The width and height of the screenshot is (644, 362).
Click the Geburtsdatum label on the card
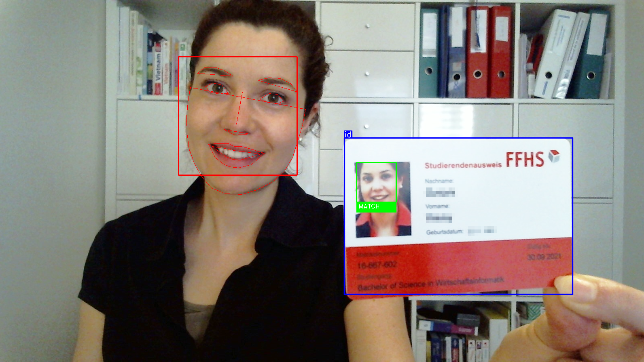(x=444, y=232)
